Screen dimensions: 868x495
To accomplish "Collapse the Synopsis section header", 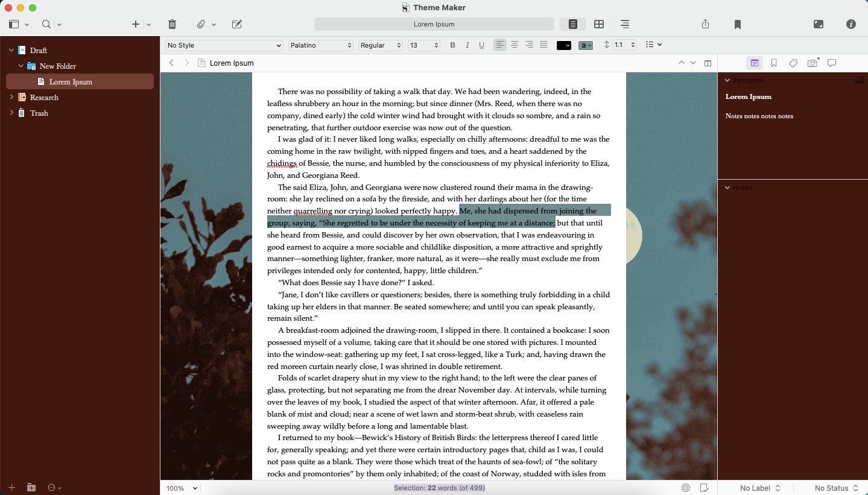I will [727, 80].
